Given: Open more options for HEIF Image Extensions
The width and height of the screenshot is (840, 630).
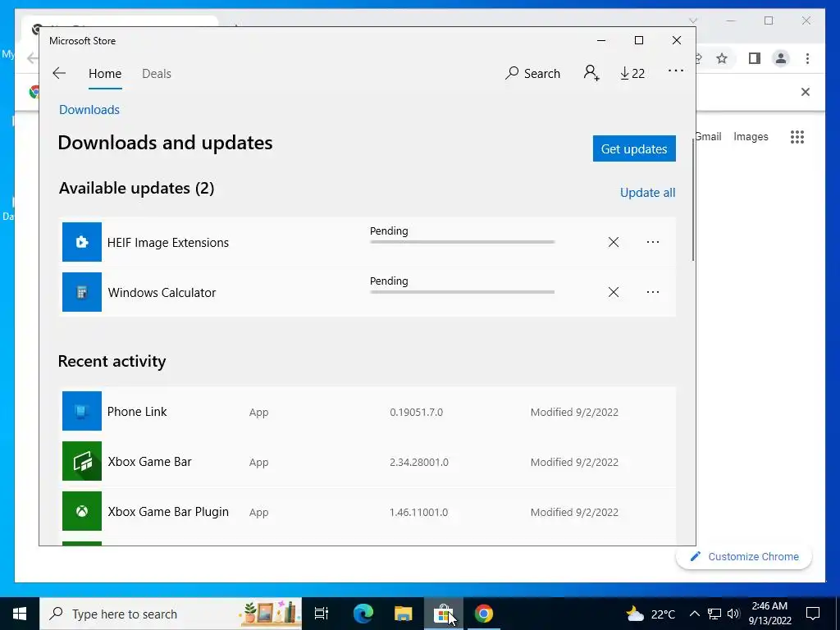Looking at the screenshot, I should [x=652, y=242].
